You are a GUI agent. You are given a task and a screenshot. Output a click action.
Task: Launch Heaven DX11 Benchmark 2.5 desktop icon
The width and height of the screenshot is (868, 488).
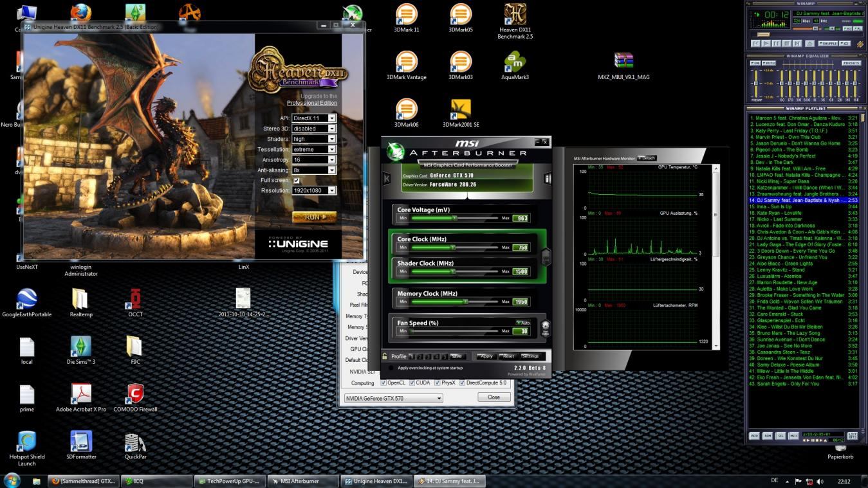coord(515,21)
